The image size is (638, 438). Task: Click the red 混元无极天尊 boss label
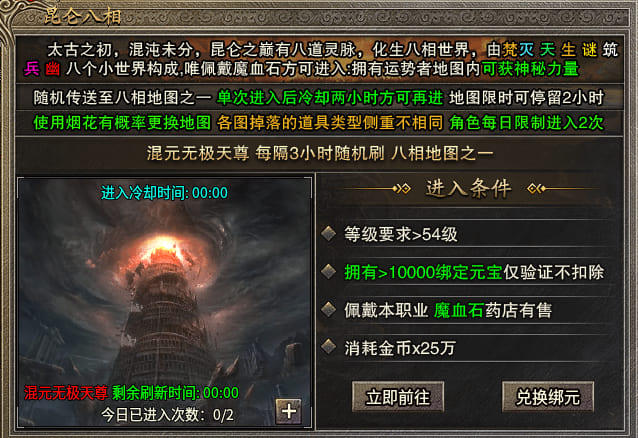66,393
